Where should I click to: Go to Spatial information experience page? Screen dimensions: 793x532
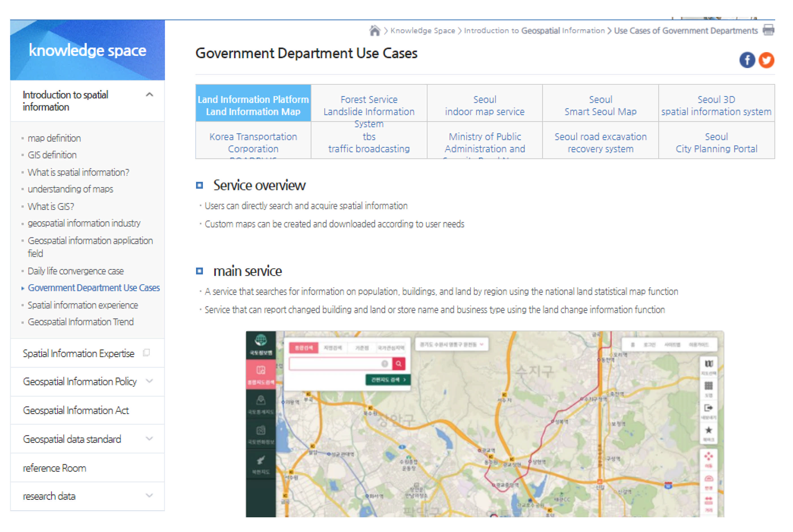[83, 305]
